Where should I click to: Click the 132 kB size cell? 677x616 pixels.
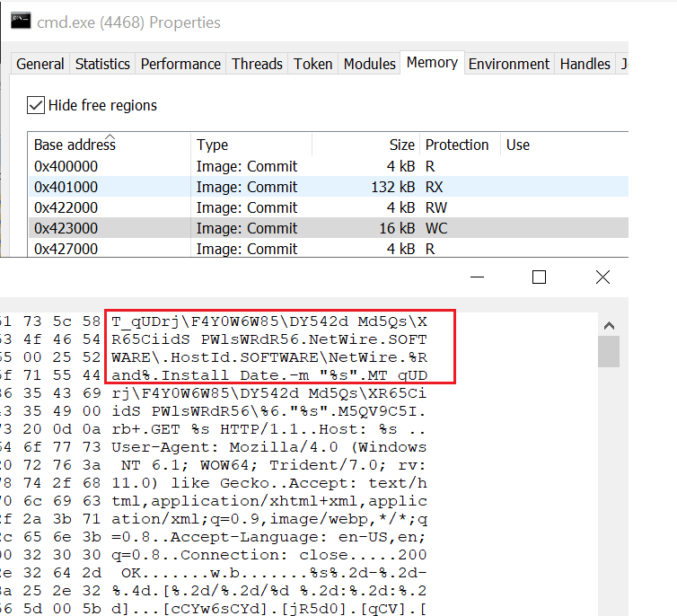(x=392, y=187)
